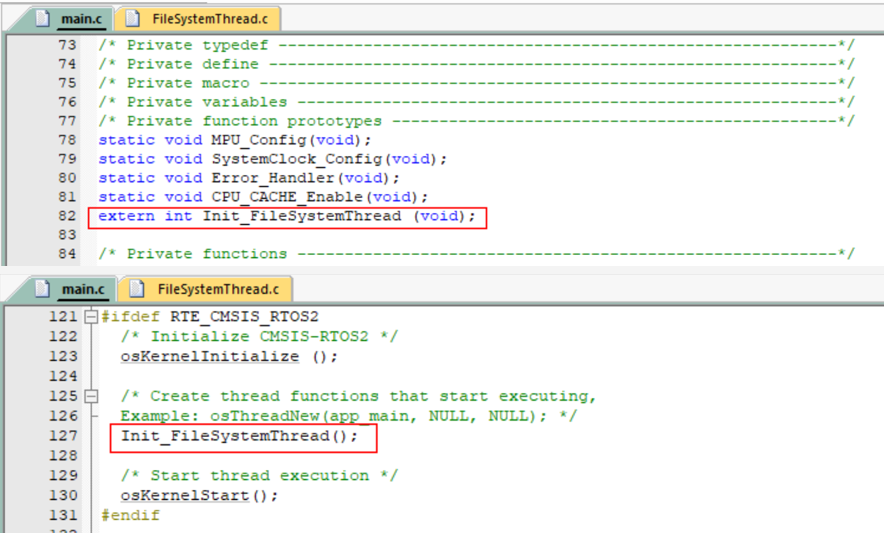Click line number 127 in the gutter
This screenshot has height=533, width=884.
tap(63, 436)
